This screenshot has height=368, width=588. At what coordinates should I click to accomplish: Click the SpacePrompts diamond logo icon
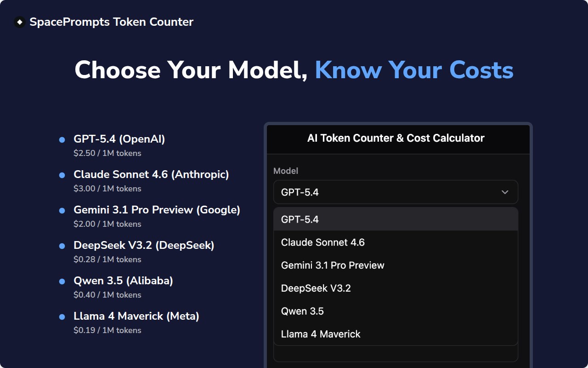coord(20,22)
